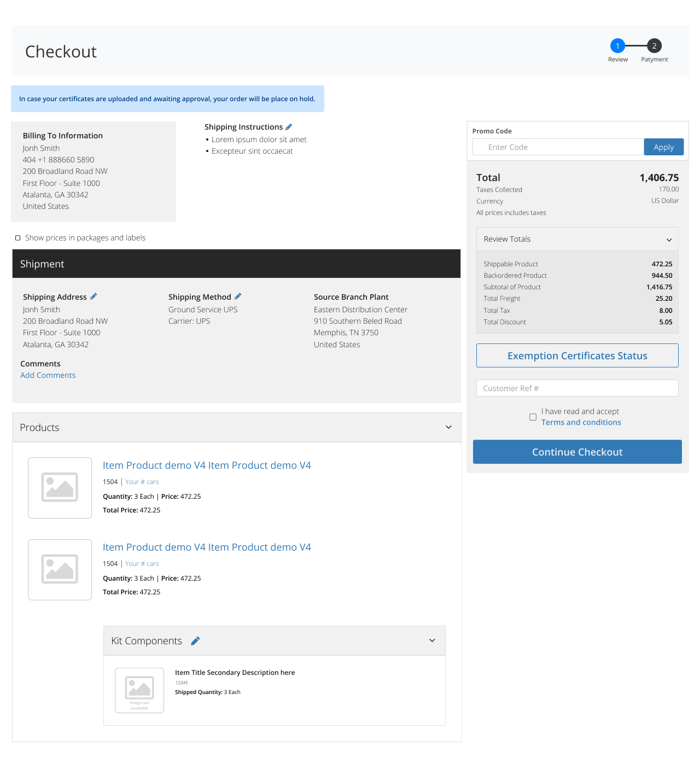Click the kit item placeholder image
700x758 pixels.
pos(139,690)
